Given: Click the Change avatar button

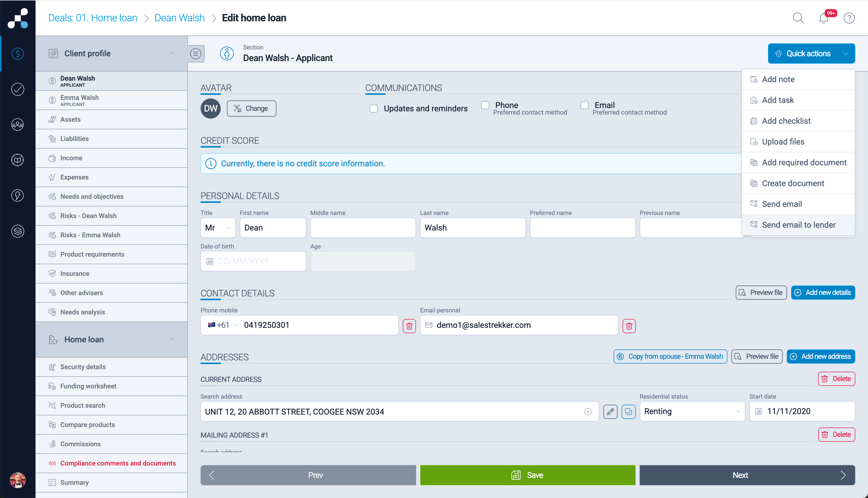Looking at the screenshot, I should click(x=251, y=109).
